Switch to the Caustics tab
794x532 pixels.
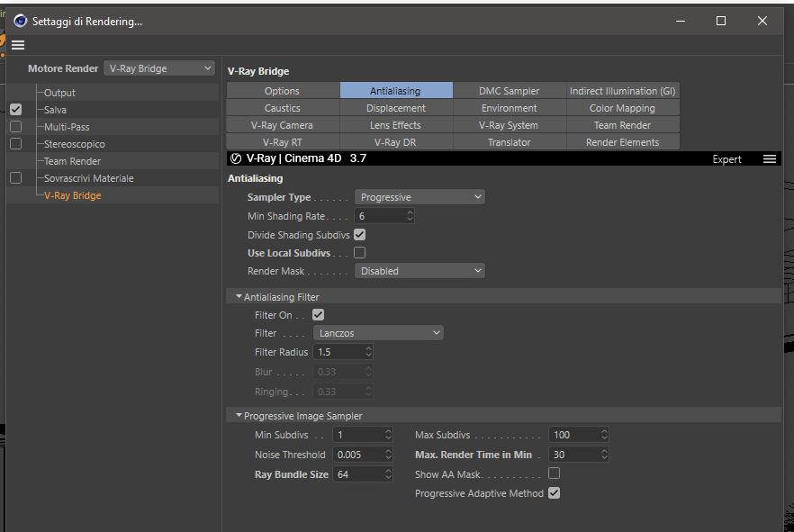point(283,108)
